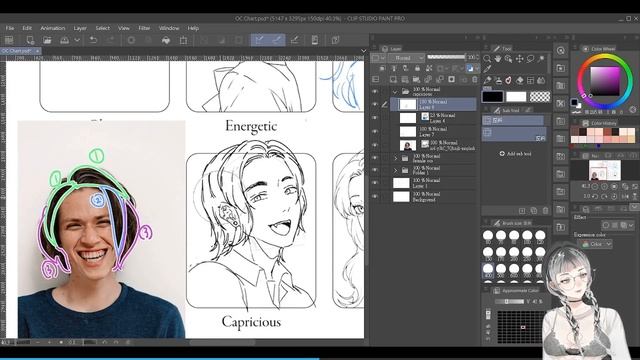Screen dimensions: 640x360
Task: Click the zoom out icon in Navigator
Action: click(595, 187)
